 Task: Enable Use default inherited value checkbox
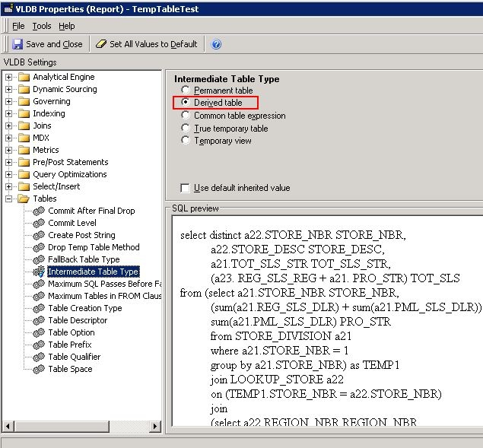pyautogui.click(x=185, y=188)
